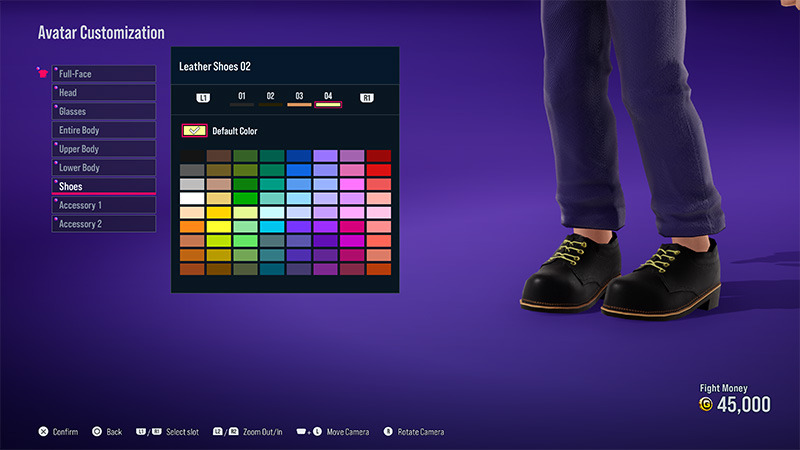Click the Leather Shoes 02 title
Viewport: 800px width, 450px height.
214,66
